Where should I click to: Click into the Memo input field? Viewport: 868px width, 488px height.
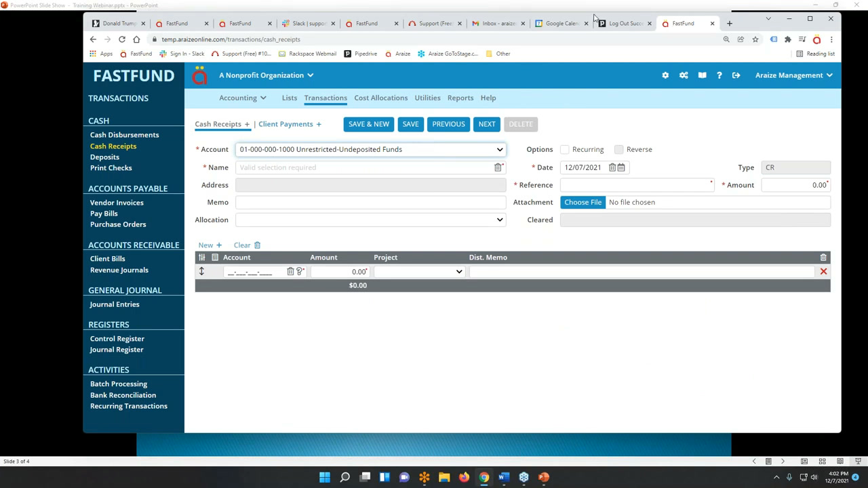pyautogui.click(x=371, y=202)
